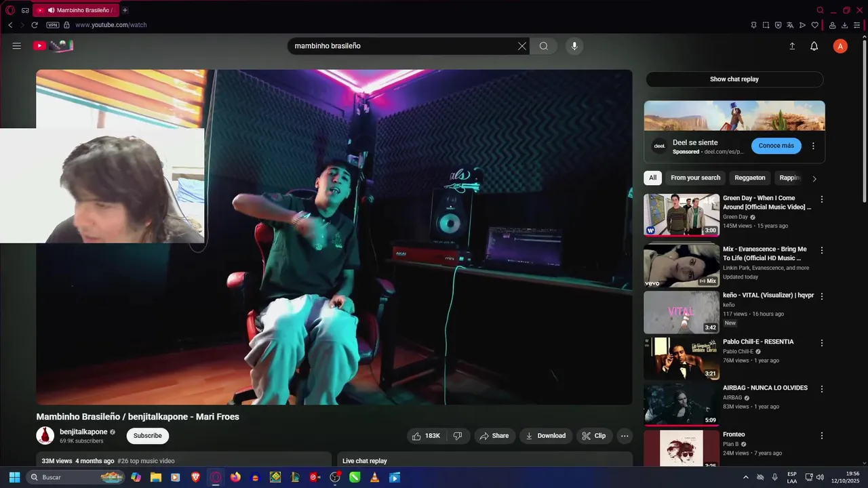This screenshot has height=488, width=868.
Task: Open the translate page icon
Action: point(790,25)
